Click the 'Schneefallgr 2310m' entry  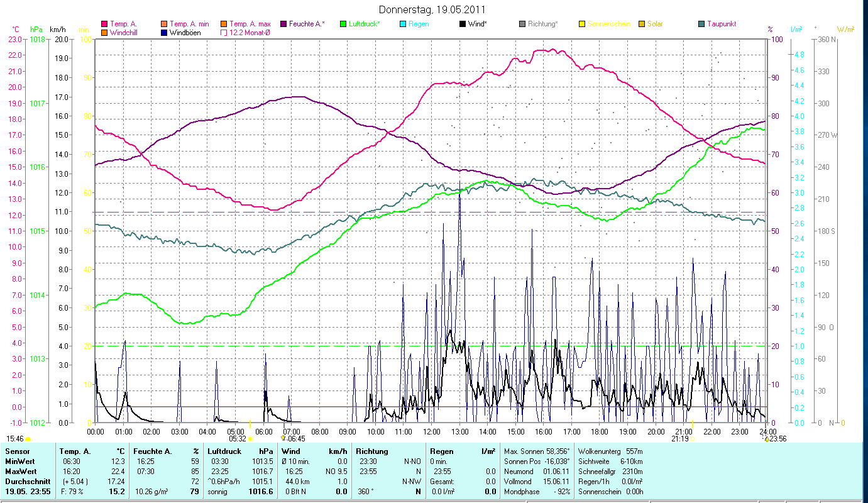tap(610, 471)
